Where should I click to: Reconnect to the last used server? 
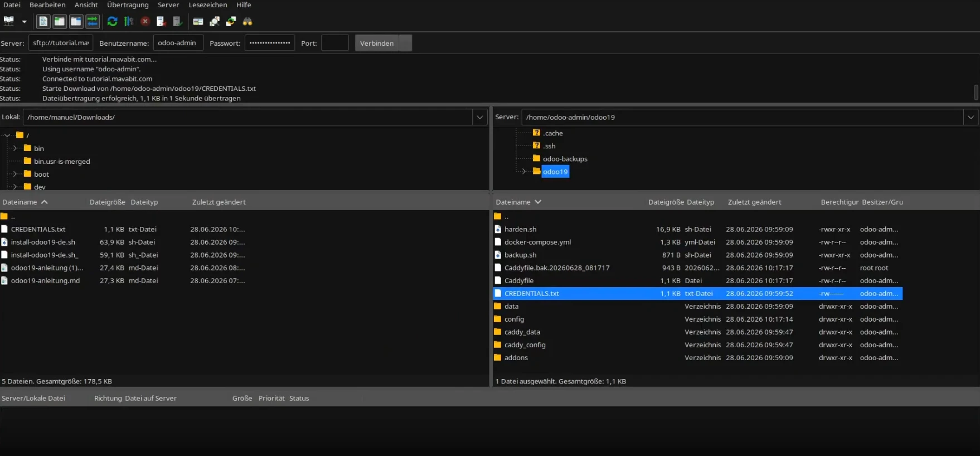177,21
